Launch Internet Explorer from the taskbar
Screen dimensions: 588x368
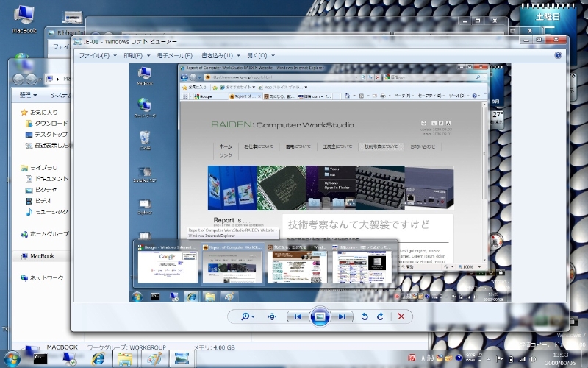point(98,359)
